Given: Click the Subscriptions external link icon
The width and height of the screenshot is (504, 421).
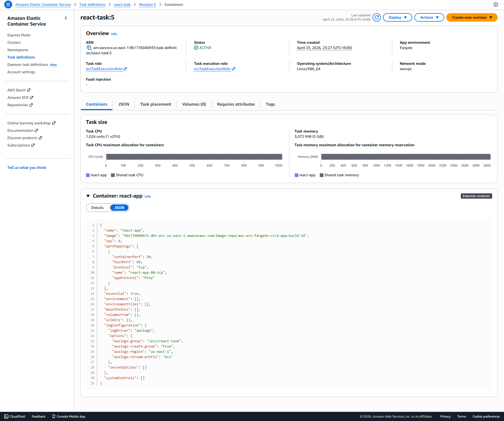Looking at the screenshot, I should pyautogui.click(x=33, y=145).
